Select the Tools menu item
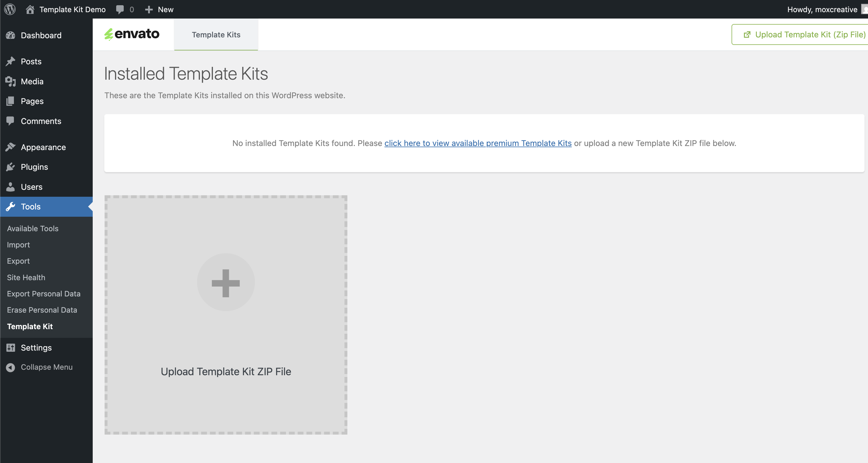Image resolution: width=868 pixels, height=463 pixels. tap(46, 207)
